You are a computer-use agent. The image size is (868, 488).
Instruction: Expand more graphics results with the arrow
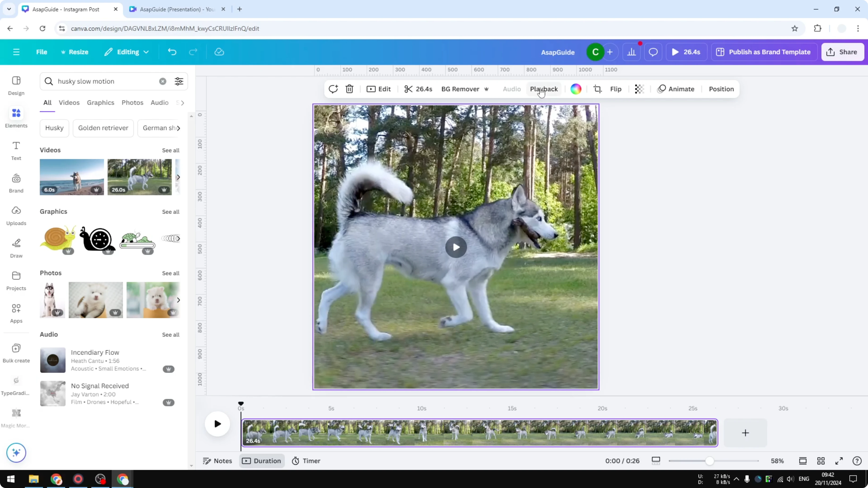tap(178, 238)
